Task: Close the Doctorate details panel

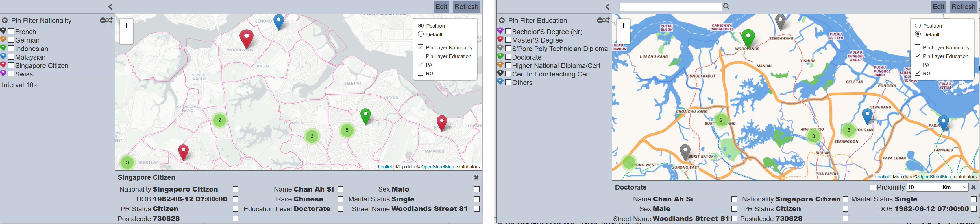Action: tap(974, 187)
